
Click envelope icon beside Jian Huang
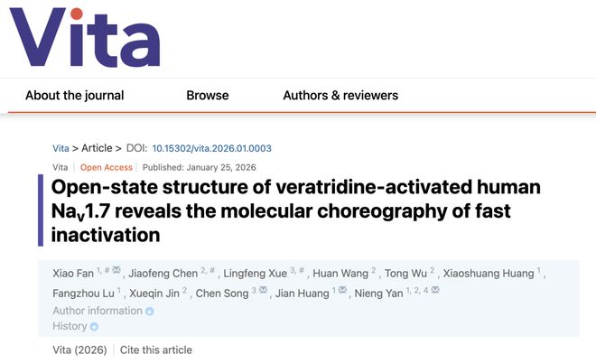pyautogui.click(x=342, y=290)
